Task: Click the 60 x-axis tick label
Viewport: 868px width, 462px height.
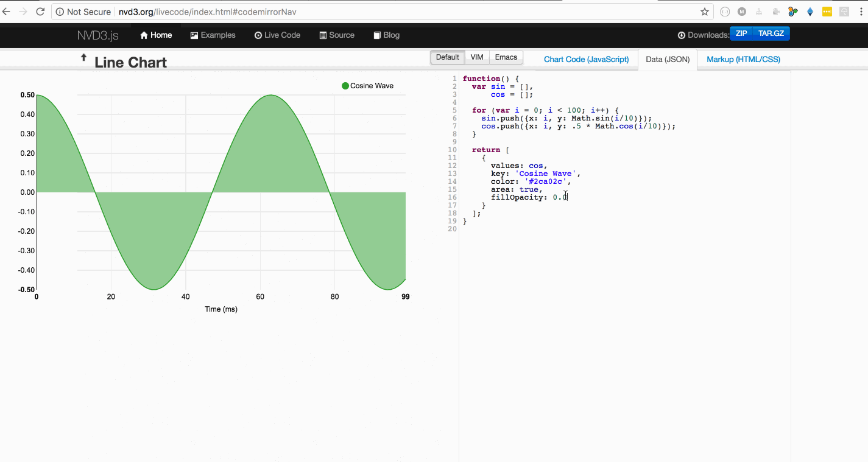Action: [260, 297]
